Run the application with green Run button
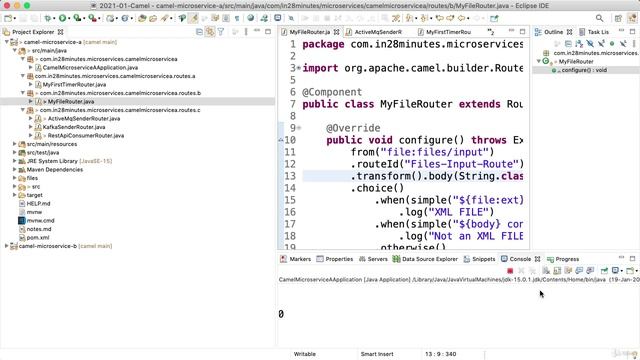 click(62, 18)
